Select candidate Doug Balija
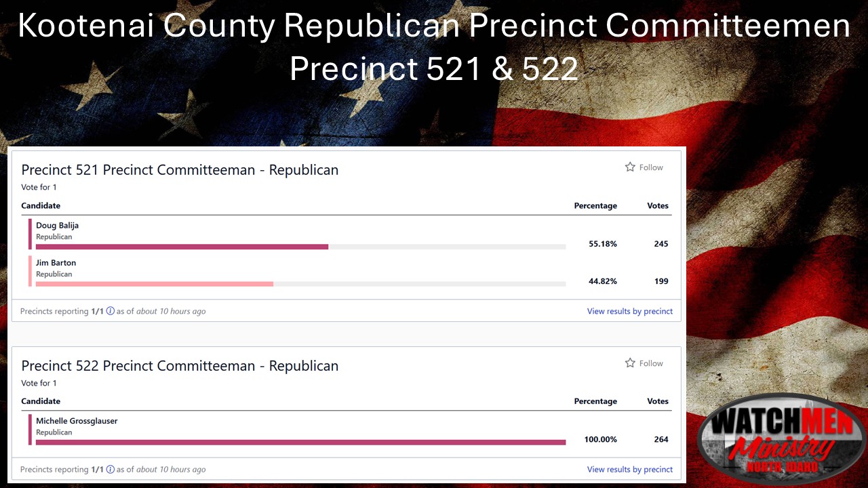Screen dimensions: 868x488 point(58,225)
